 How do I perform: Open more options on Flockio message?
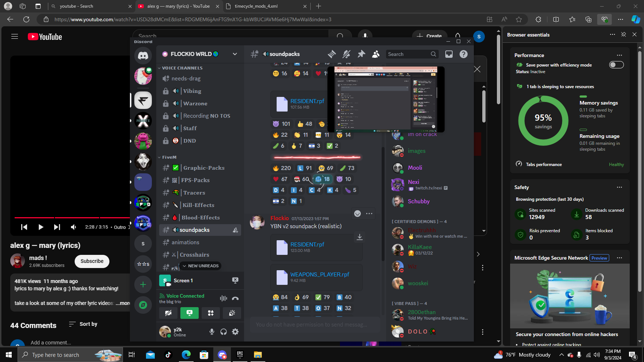(x=369, y=214)
